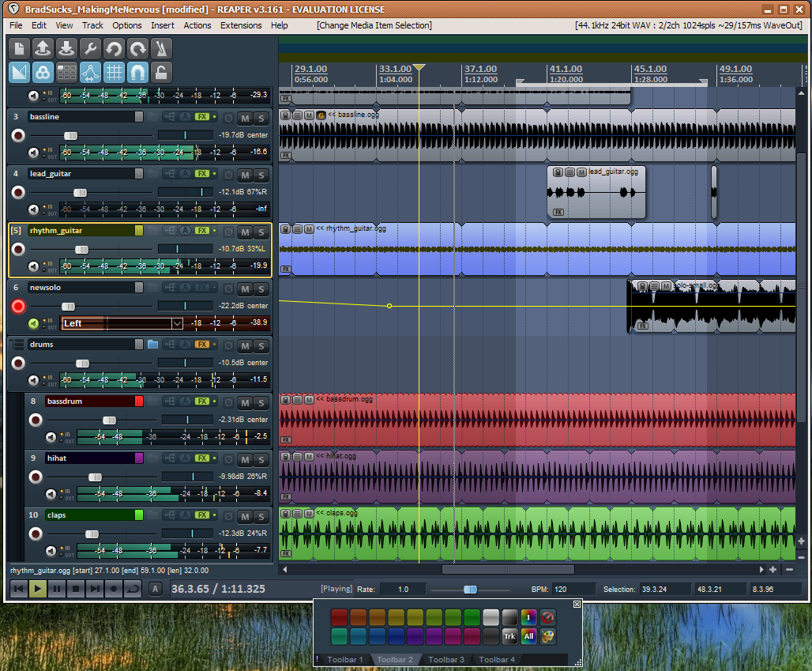The height and width of the screenshot is (671, 812).
Task: Open routing button on the lead_guitar track
Action: 169,174
